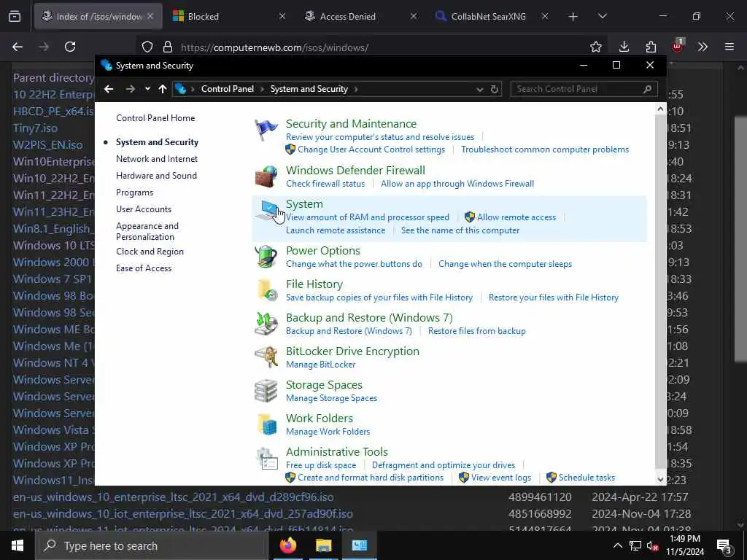Click the Control Panel scrollbar down arrow
The width and height of the screenshot is (747, 560).
(x=660, y=480)
